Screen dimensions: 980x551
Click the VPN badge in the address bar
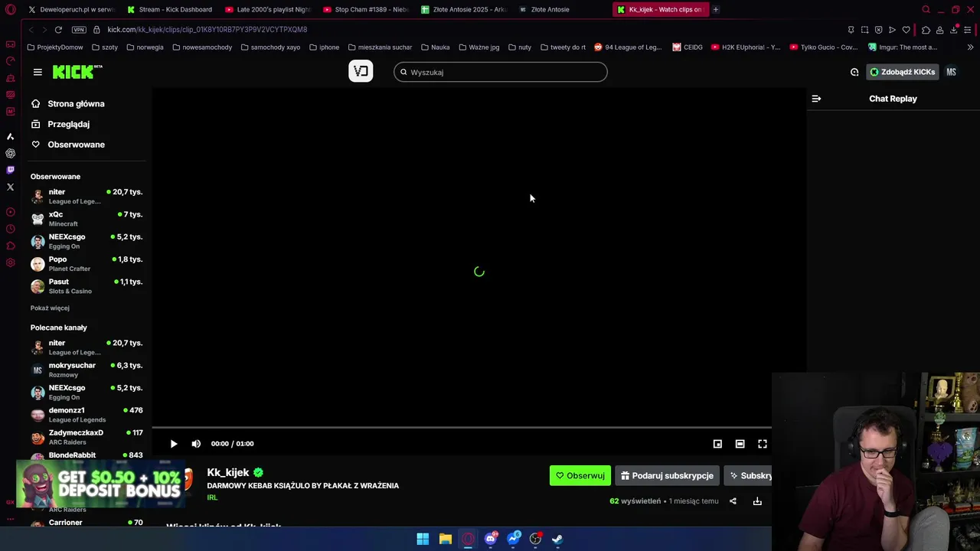coord(79,29)
